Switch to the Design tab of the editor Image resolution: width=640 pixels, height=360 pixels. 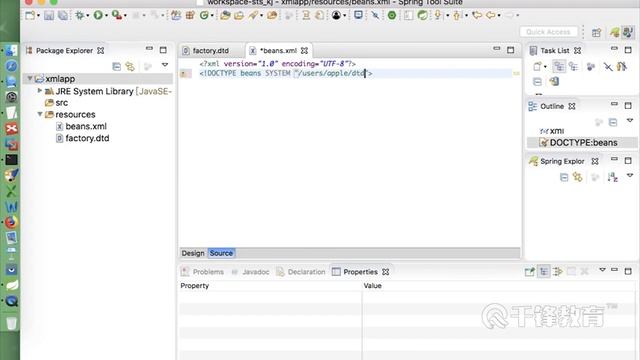click(193, 253)
